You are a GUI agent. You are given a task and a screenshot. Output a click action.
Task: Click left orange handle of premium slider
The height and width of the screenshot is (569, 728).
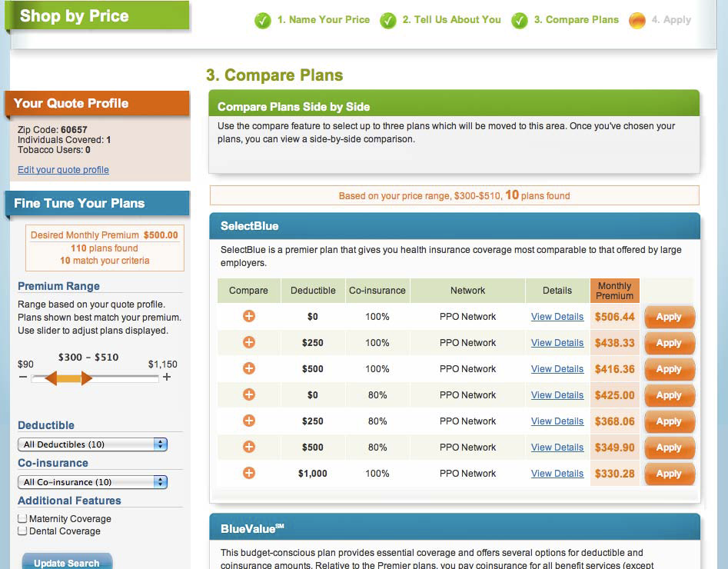(51, 378)
